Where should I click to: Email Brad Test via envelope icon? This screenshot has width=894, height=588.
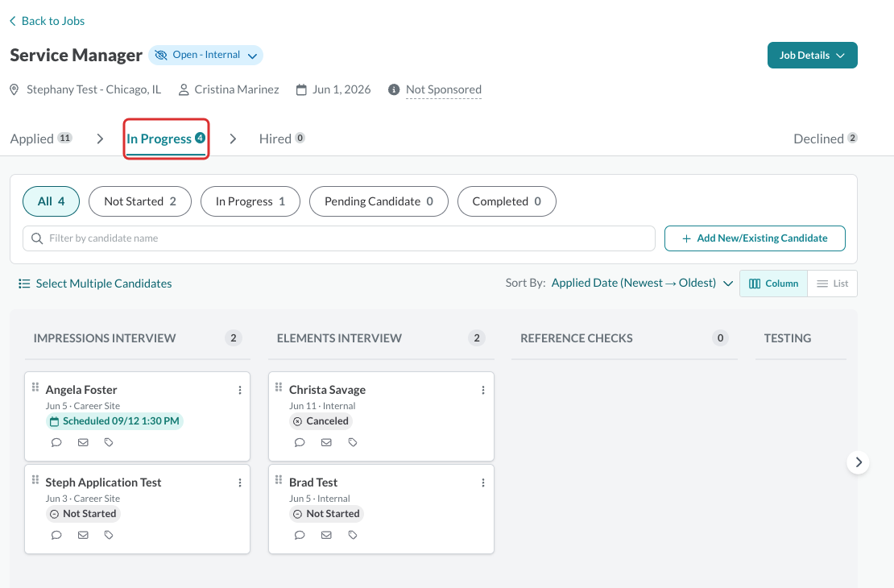coord(326,535)
